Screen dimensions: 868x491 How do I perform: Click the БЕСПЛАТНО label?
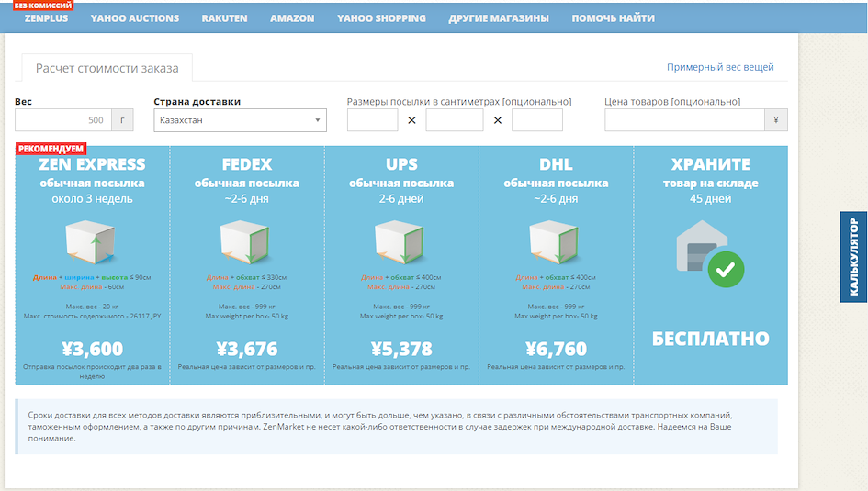pos(711,339)
